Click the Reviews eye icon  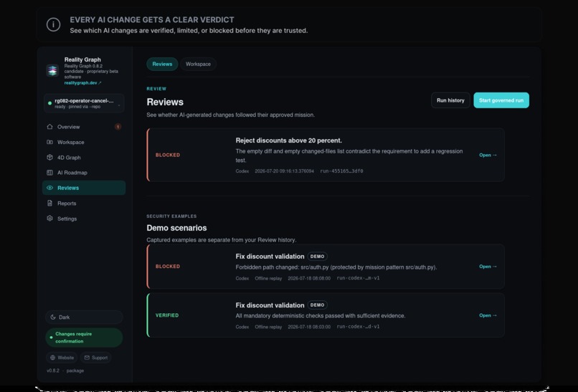(49, 188)
